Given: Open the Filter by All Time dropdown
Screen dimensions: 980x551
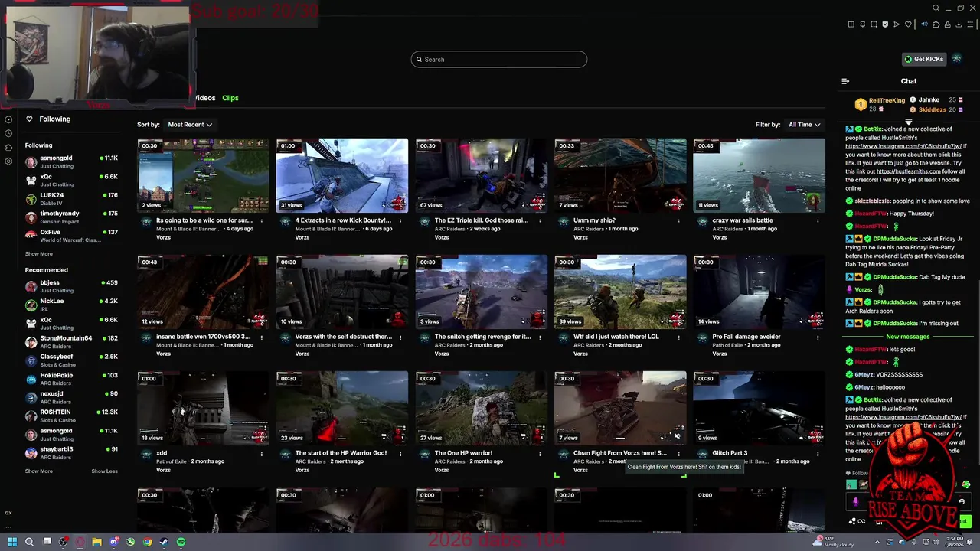Looking at the screenshot, I should (x=805, y=125).
